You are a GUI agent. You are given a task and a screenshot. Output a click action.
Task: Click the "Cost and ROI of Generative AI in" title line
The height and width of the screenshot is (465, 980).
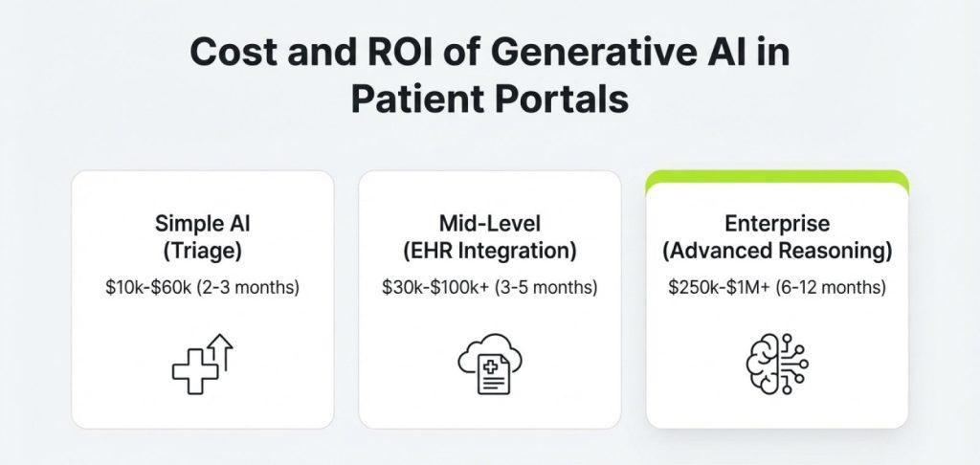489,53
